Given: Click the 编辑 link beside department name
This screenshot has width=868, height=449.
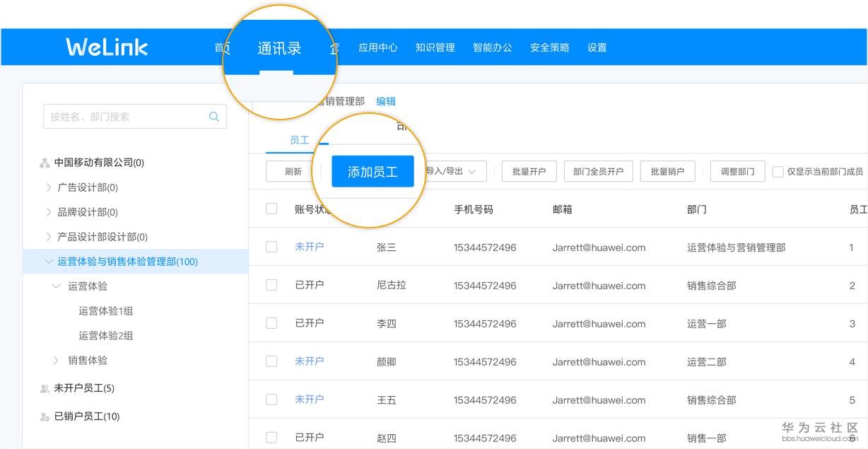Looking at the screenshot, I should (386, 101).
